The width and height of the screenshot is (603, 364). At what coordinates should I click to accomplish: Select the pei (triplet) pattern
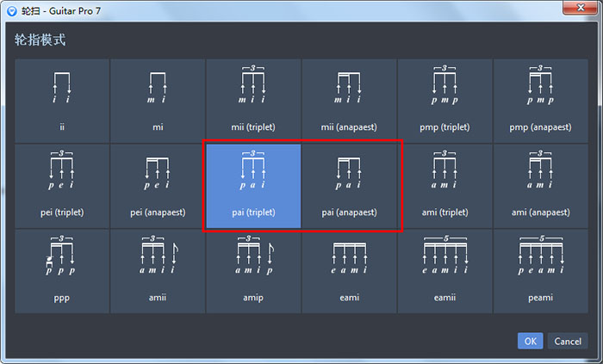[61, 185]
